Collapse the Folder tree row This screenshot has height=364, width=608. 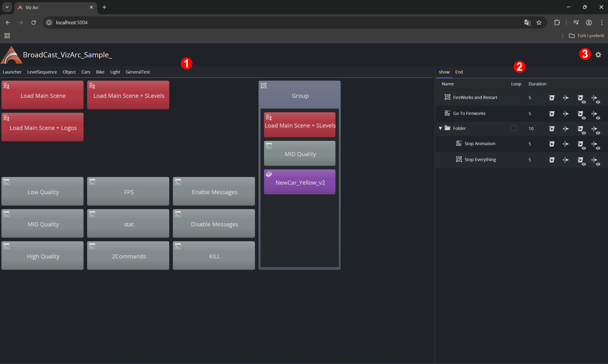440,128
